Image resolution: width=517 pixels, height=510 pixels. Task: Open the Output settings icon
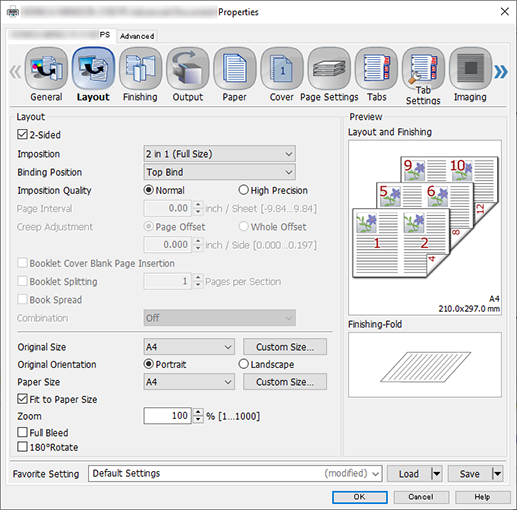(x=188, y=69)
